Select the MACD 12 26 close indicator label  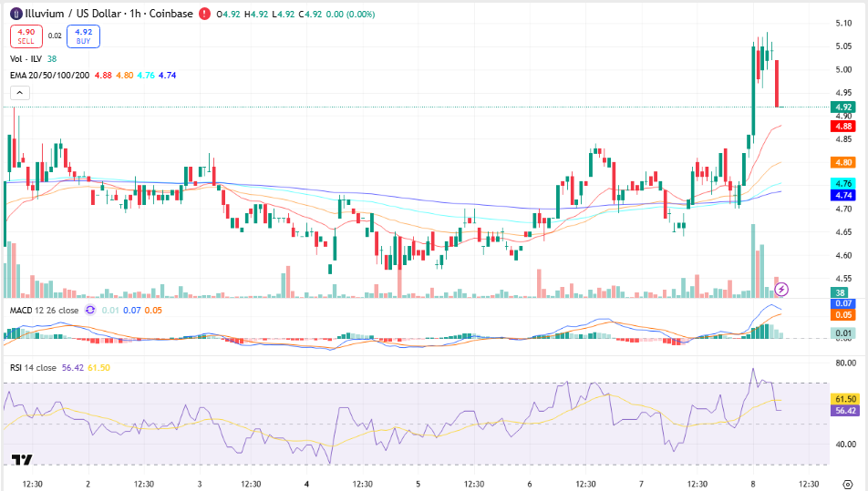(45, 311)
